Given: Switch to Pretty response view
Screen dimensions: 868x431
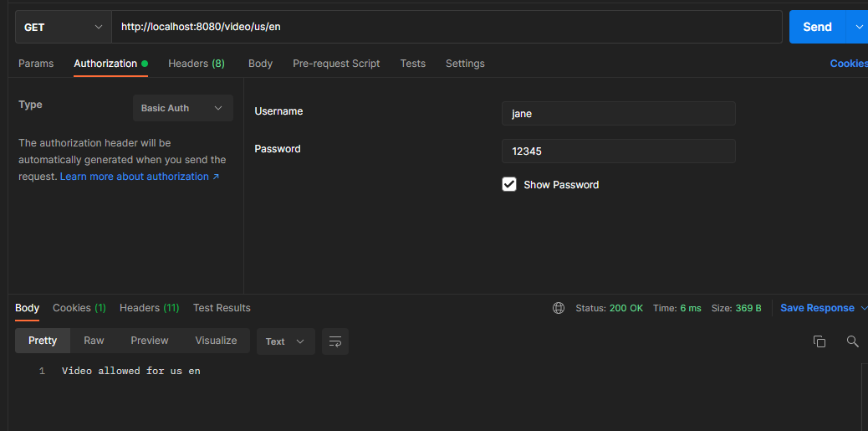Looking at the screenshot, I should point(43,341).
